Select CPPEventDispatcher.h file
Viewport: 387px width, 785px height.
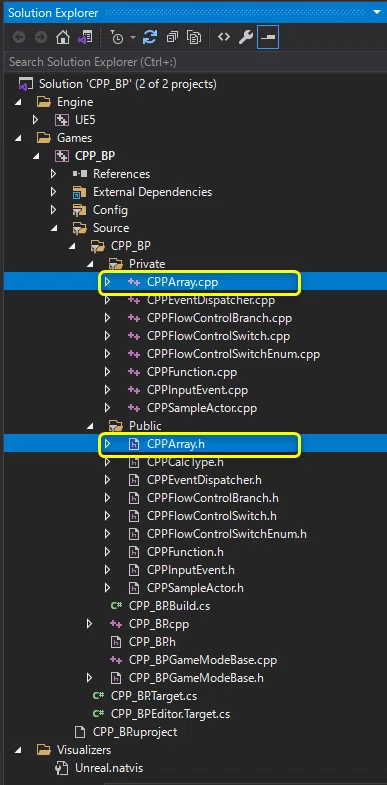[204, 481]
